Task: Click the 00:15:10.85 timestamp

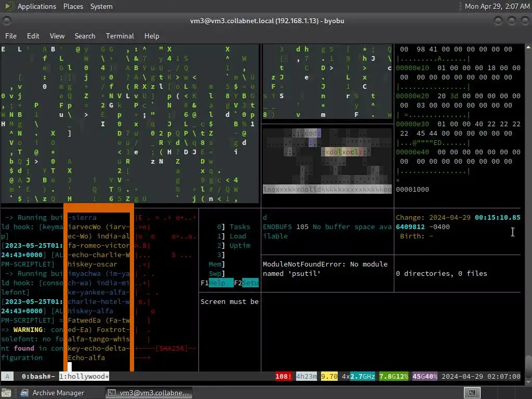Action: pos(497,218)
